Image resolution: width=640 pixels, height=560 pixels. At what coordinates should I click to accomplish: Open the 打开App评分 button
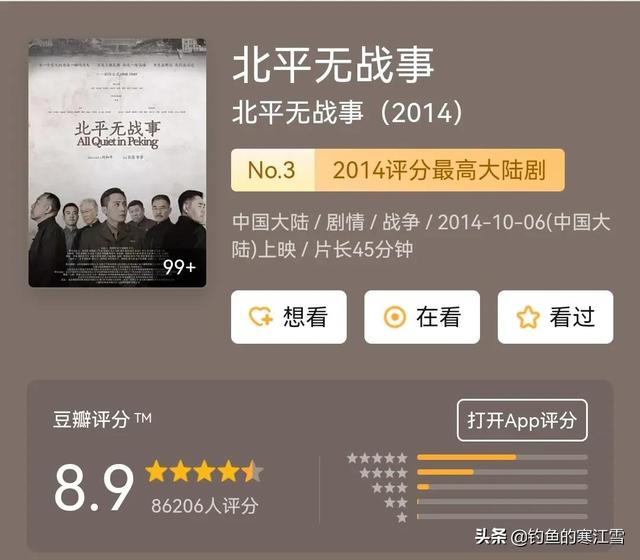522,420
